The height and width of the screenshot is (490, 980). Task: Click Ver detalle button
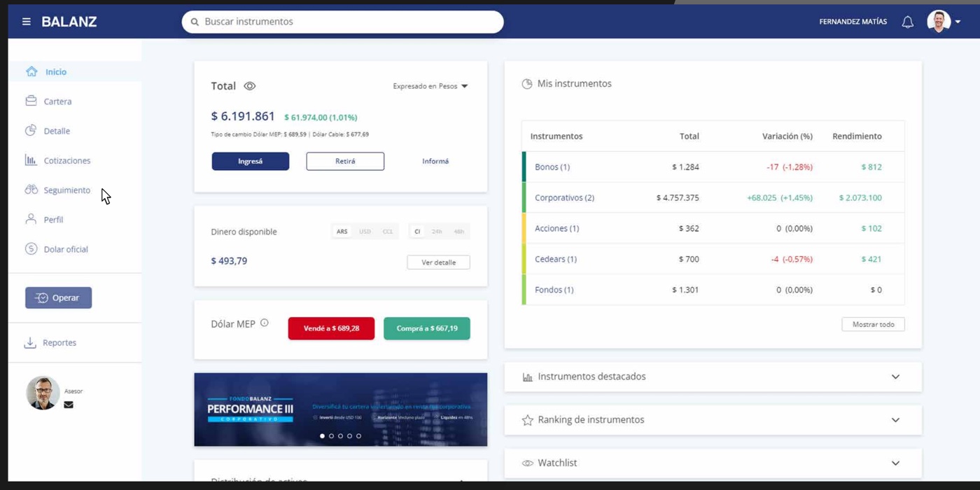point(438,262)
